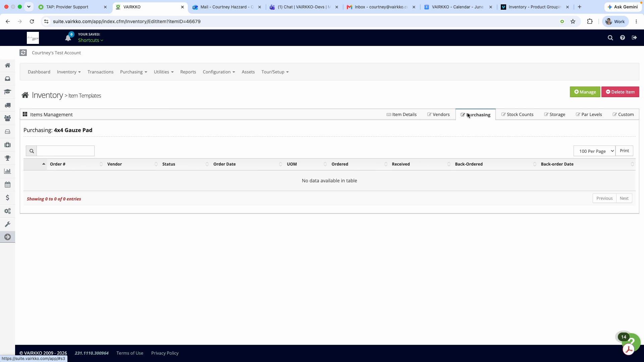Expand the Shortcuts dropdown
The height and width of the screenshot is (362, 644).
[91, 40]
